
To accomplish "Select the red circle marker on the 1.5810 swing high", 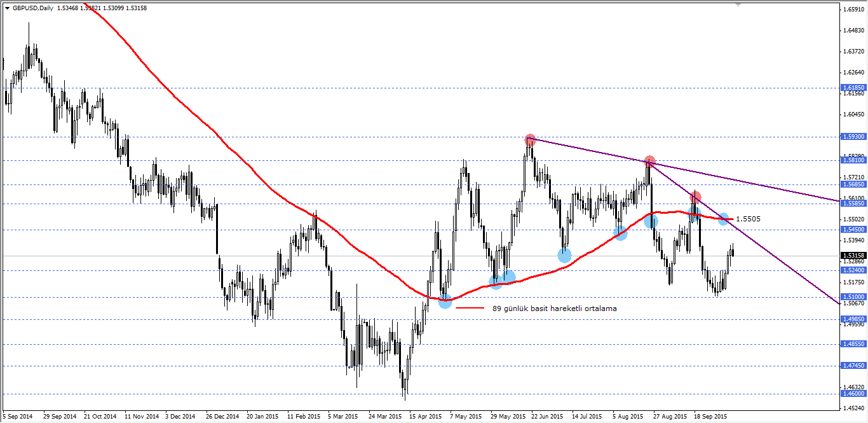I will point(649,161).
